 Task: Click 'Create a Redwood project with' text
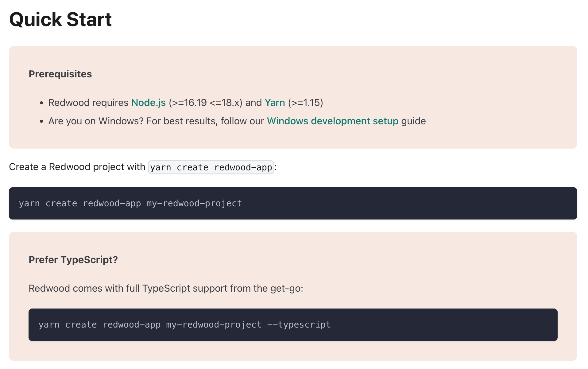click(77, 167)
